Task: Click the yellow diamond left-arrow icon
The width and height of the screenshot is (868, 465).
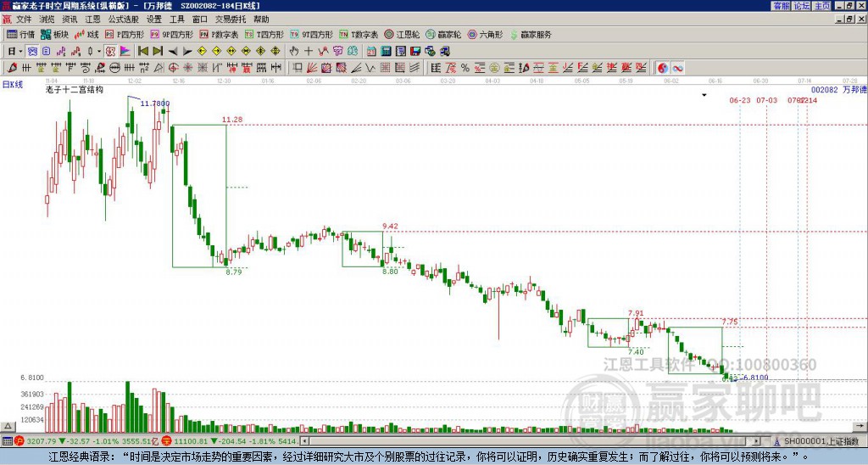Action: point(202,52)
